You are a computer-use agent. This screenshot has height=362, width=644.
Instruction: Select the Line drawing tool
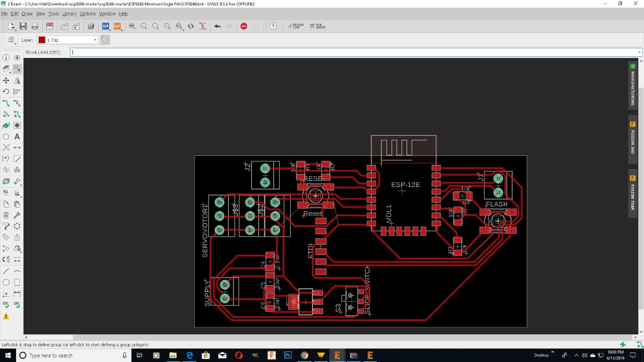coord(6,271)
